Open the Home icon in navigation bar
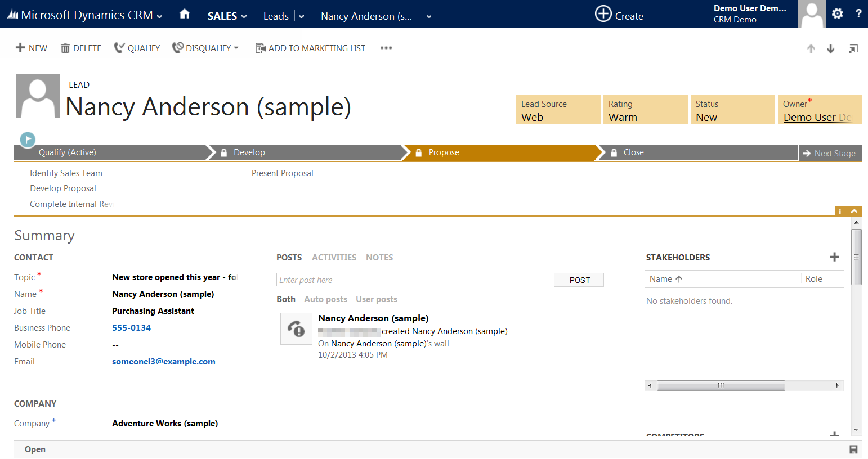 (184, 15)
